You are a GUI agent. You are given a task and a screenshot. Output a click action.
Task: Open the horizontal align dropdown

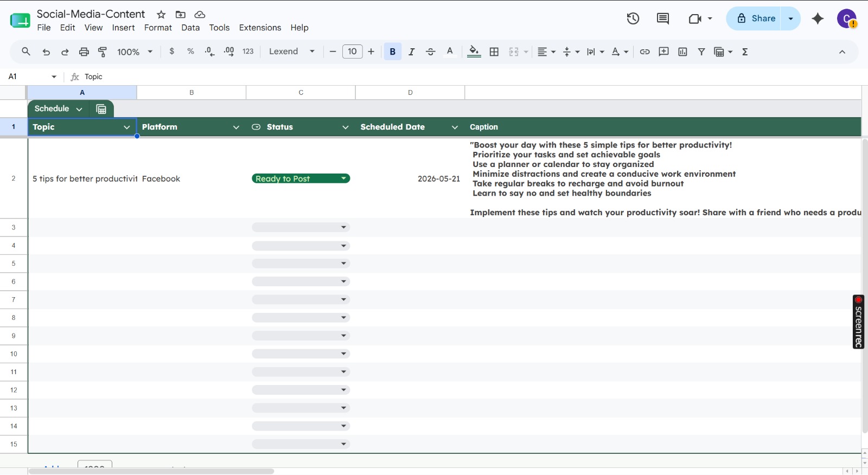[x=546, y=52]
